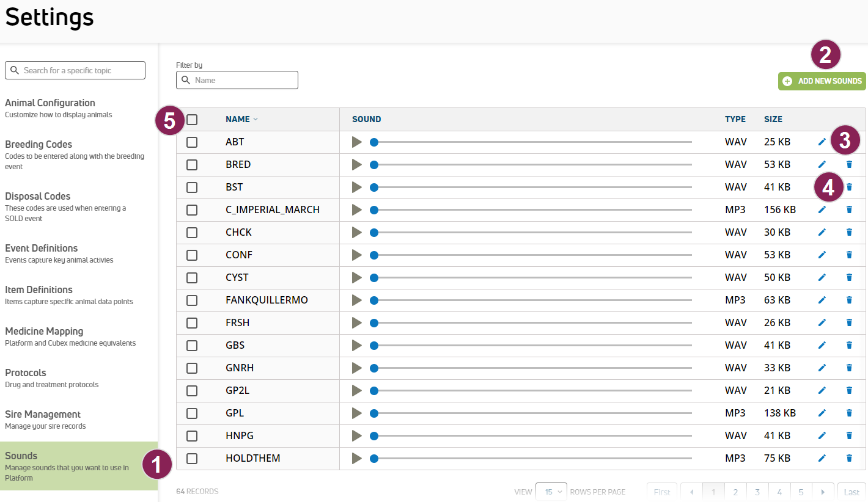Play the HOLDTHEM sound
Viewport: 868px width, 502px height.
click(x=357, y=459)
